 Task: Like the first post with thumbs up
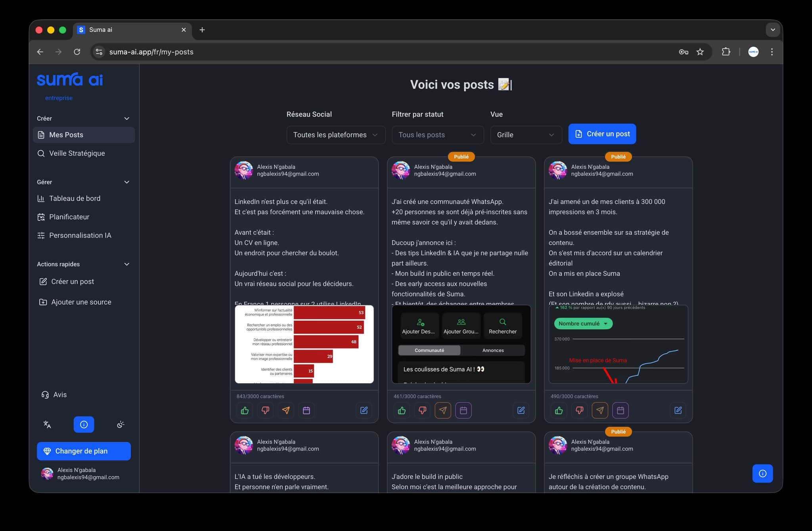click(245, 411)
